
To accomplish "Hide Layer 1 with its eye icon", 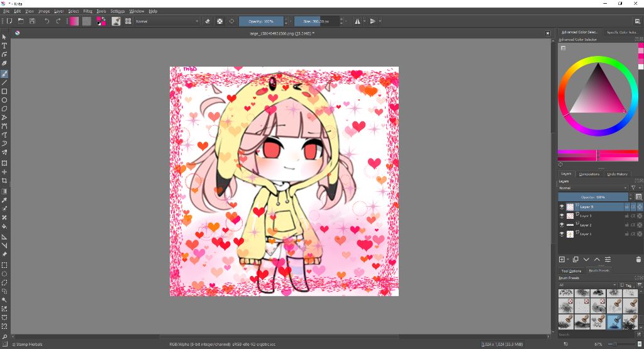I will tap(562, 234).
